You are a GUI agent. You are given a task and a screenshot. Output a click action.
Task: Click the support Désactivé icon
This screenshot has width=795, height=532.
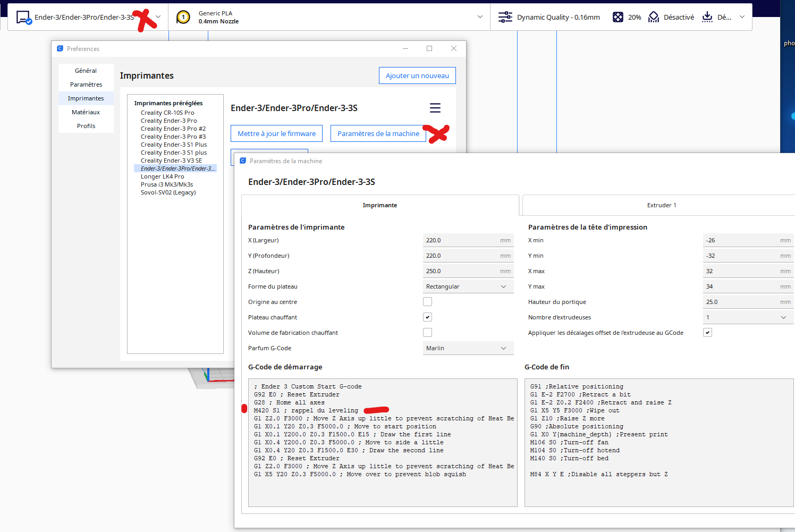[x=654, y=17]
